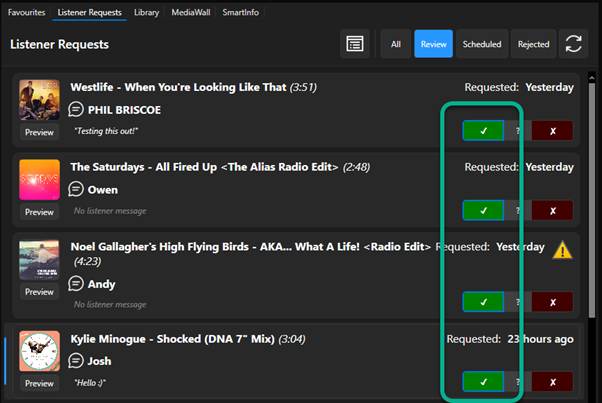Viewport: 602px width, 403px height.
Task: Reject the Westlife request with red X
Action: 552,131
